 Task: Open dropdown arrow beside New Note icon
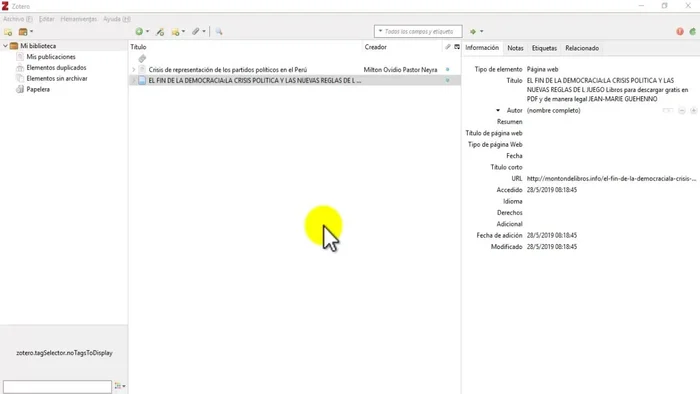click(183, 32)
